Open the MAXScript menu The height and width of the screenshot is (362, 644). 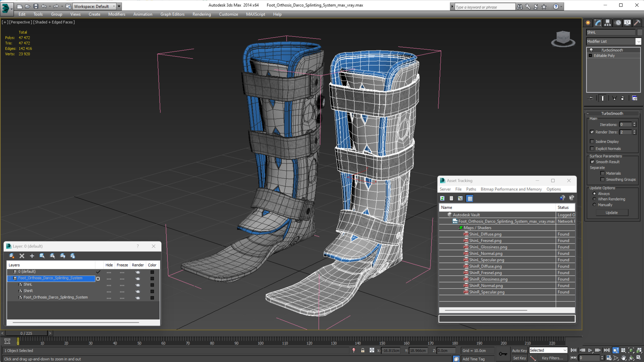[256, 14]
